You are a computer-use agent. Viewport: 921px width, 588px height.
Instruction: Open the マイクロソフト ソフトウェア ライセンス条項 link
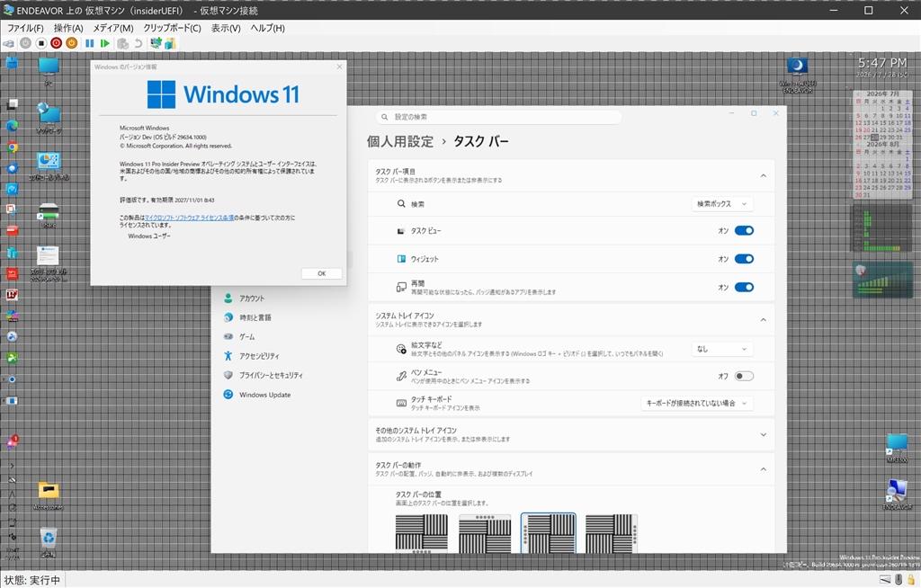[189, 218]
